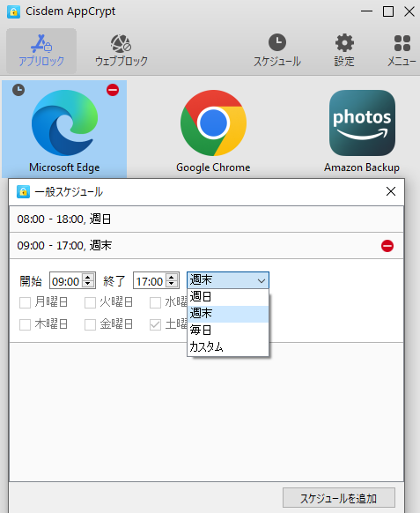Click the clock icon on Microsoft Edge
Image resolution: width=420 pixels, height=513 pixels.
(x=18, y=90)
